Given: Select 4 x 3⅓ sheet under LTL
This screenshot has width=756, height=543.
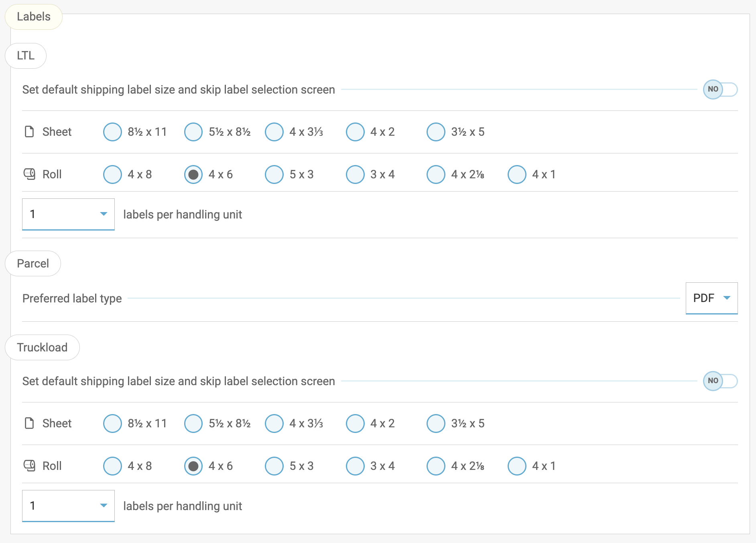Looking at the screenshot, I should 274,132.
